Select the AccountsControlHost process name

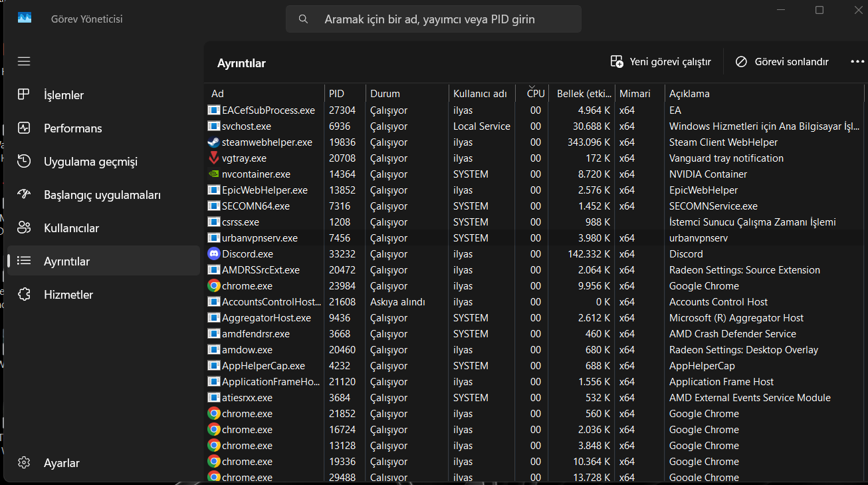point(272,302)
